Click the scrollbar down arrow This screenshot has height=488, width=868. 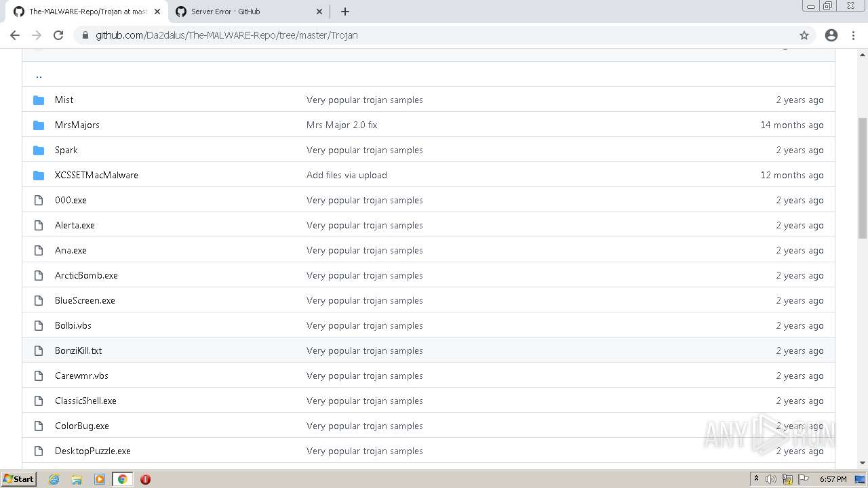click(x=863, y=464)
